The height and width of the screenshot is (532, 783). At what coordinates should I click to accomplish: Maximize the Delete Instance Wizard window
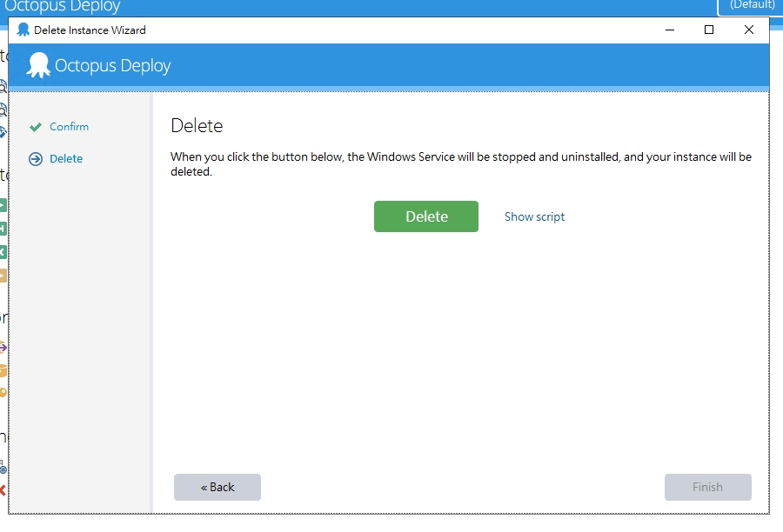[x=708, y=30]
